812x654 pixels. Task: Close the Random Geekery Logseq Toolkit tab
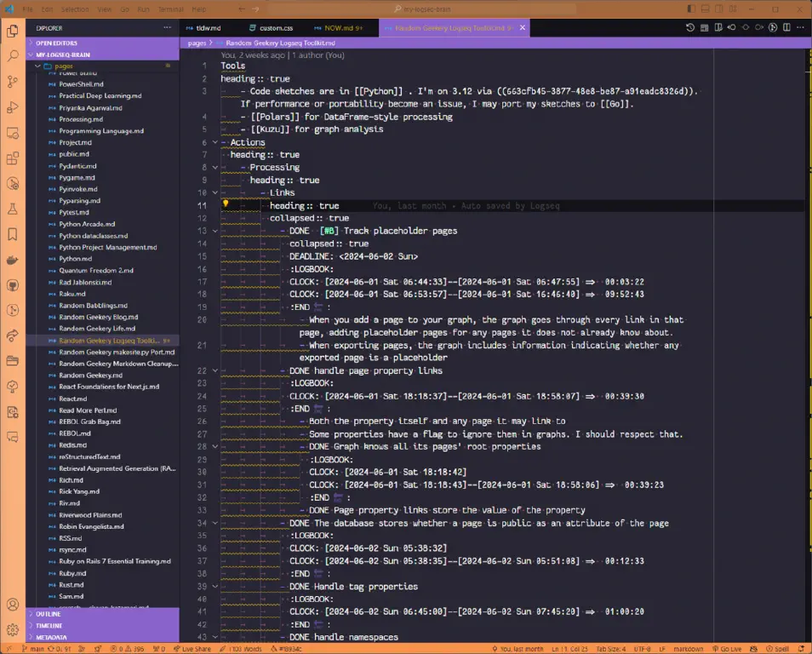(523, 27)
